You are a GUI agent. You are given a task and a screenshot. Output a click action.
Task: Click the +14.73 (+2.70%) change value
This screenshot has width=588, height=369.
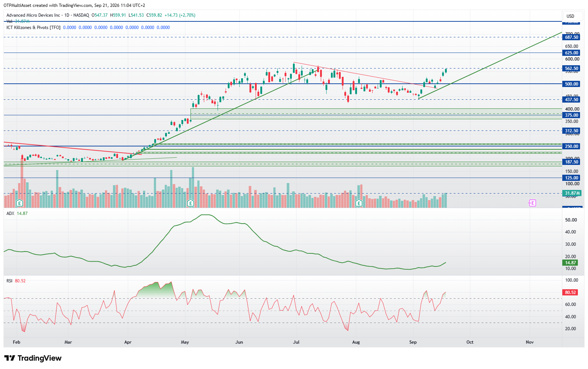click(x=180, y=15)
